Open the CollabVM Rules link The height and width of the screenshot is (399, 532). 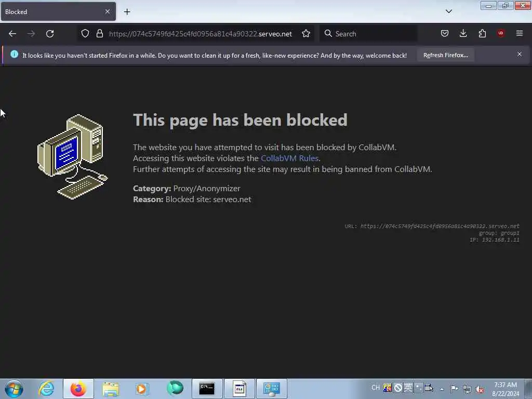coord(289,158)
